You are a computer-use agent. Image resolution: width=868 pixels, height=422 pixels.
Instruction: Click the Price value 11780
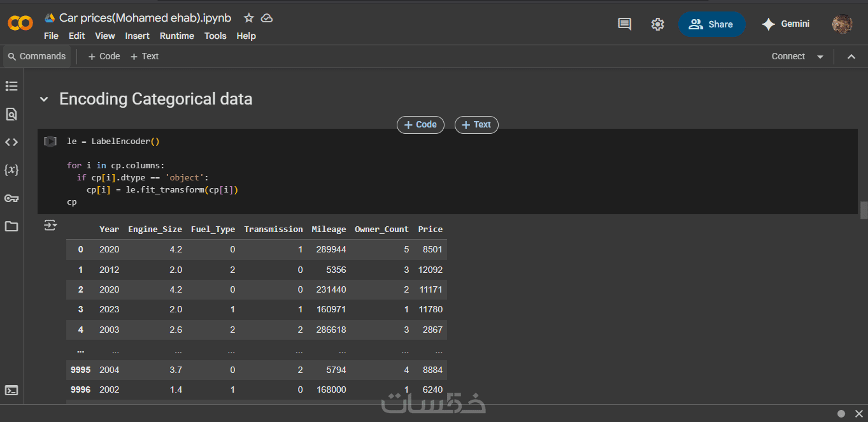pos(430,309)
